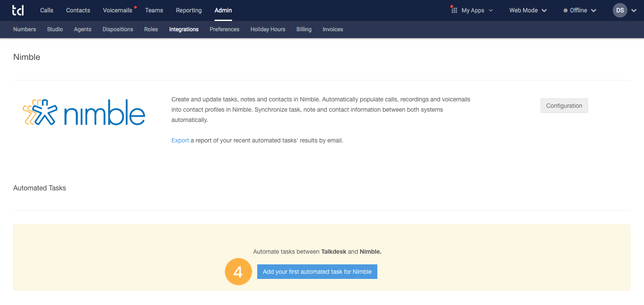Open the Numbers admin section
This screenshot has width=644, height=305.
click(x=25, y=30)
